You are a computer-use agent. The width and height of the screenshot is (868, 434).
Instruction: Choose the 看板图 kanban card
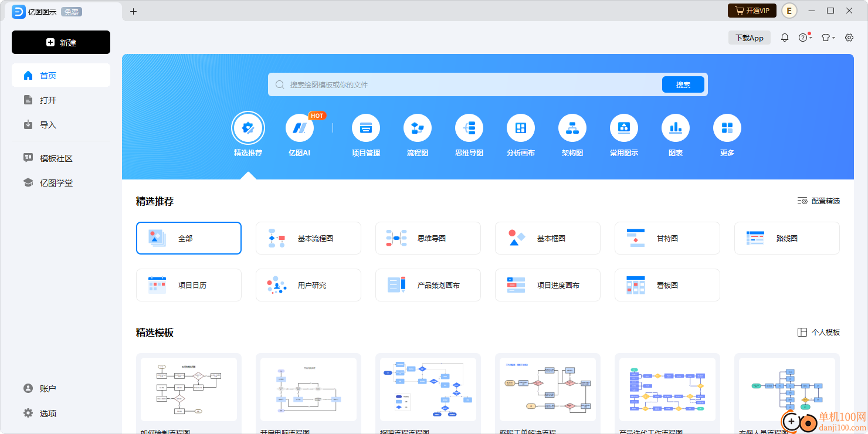667,285
